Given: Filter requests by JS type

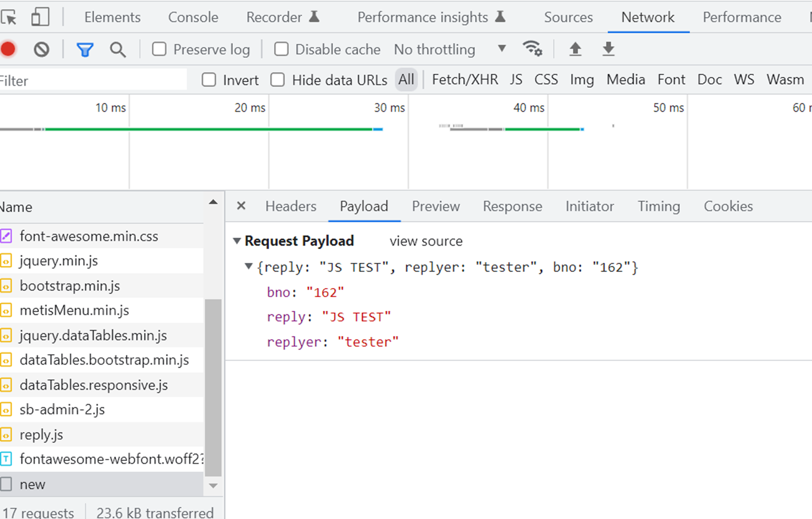Looking at the screenshot, I should [x=516, y=80].
